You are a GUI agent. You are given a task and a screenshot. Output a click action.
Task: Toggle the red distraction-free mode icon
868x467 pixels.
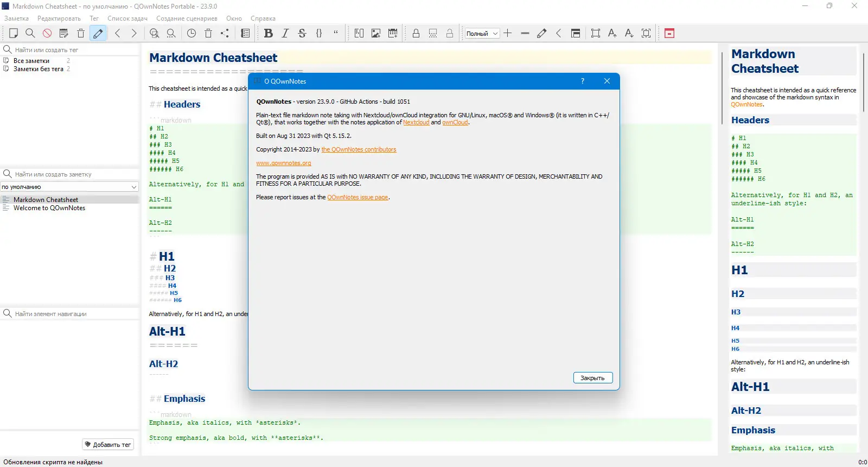[669, 33]
